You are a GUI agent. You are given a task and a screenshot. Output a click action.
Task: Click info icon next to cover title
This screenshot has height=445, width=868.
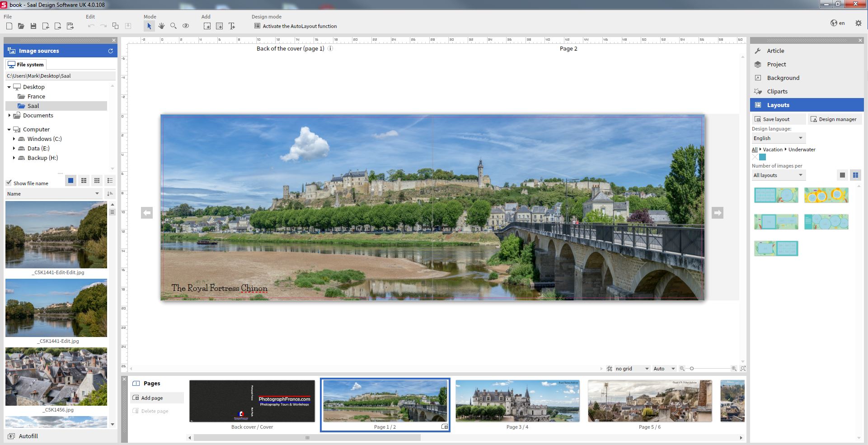click(330, 49)
